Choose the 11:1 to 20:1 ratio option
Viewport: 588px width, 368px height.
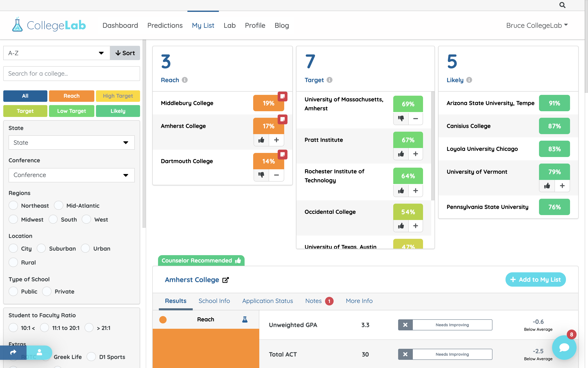coord(44,328)
